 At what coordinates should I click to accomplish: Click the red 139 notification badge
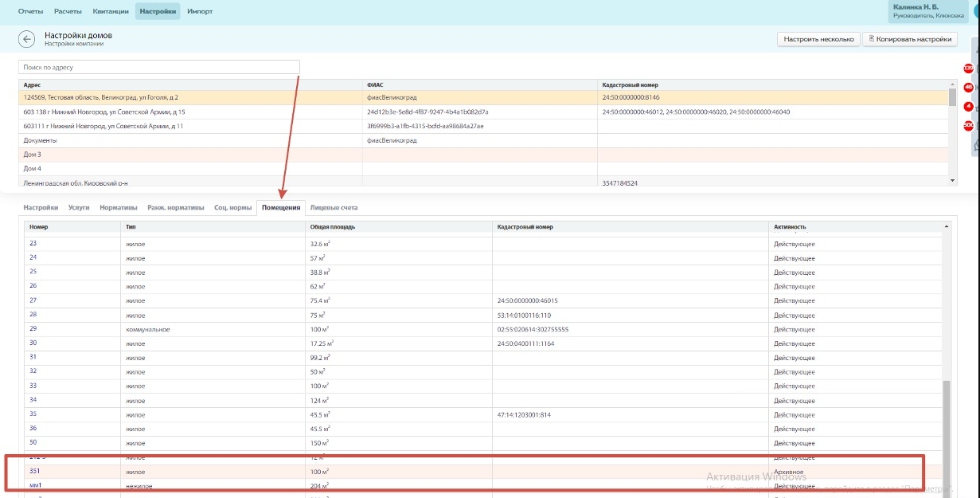click(x=969, y=69)
